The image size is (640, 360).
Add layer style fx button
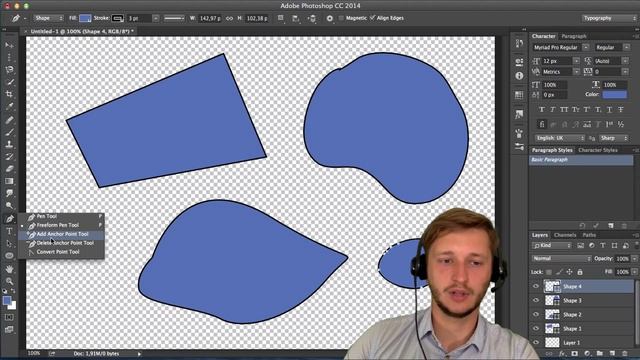tap(562, 353)
